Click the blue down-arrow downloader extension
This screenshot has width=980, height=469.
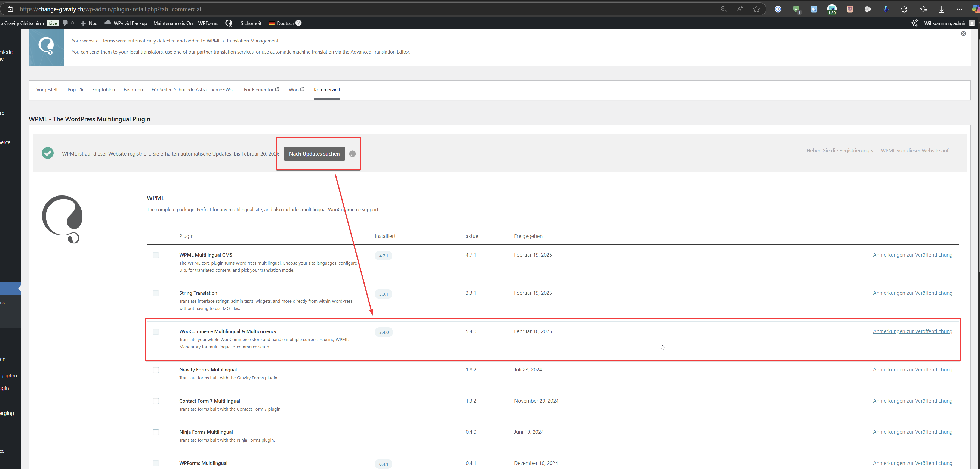[x=886, y=9]
